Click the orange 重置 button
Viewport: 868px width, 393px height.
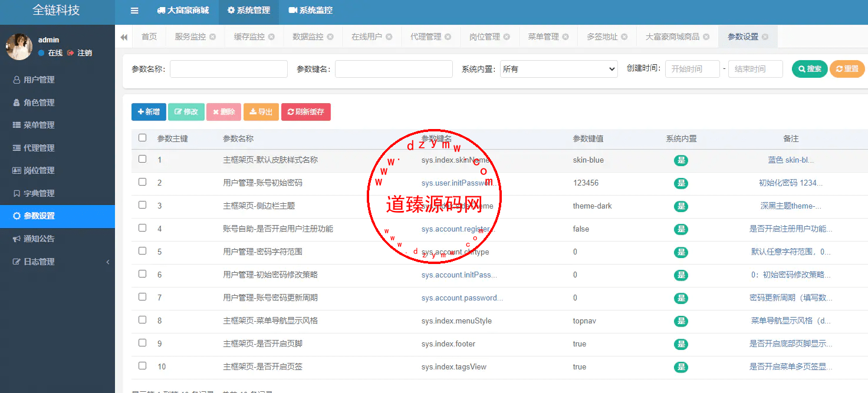pyautogui.click(x=847, y=69)
